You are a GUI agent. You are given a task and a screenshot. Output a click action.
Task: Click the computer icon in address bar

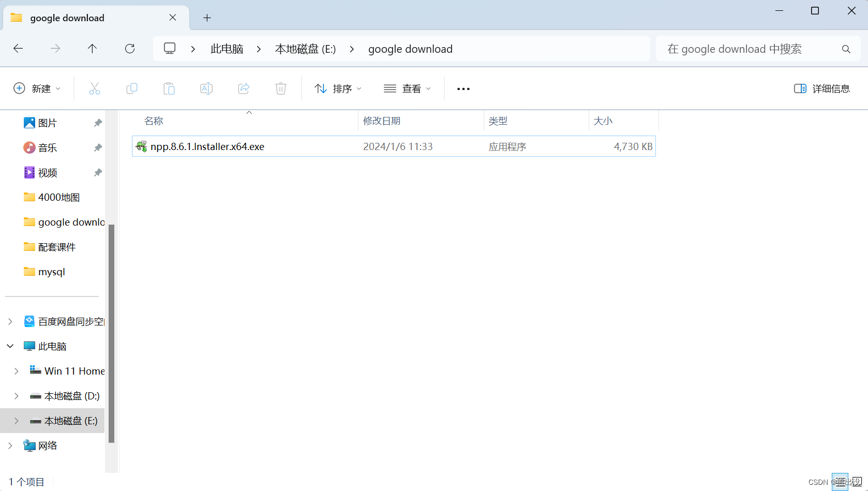tap(170, 49)
